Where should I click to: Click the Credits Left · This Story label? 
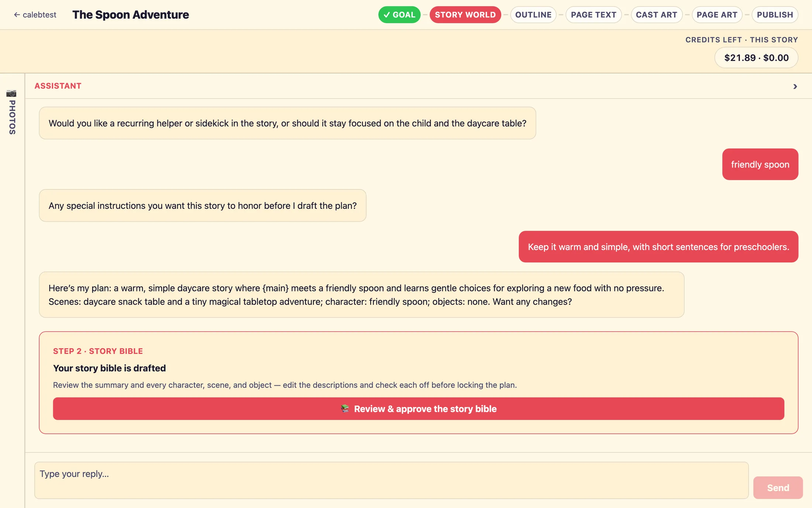tap(742, 40)
